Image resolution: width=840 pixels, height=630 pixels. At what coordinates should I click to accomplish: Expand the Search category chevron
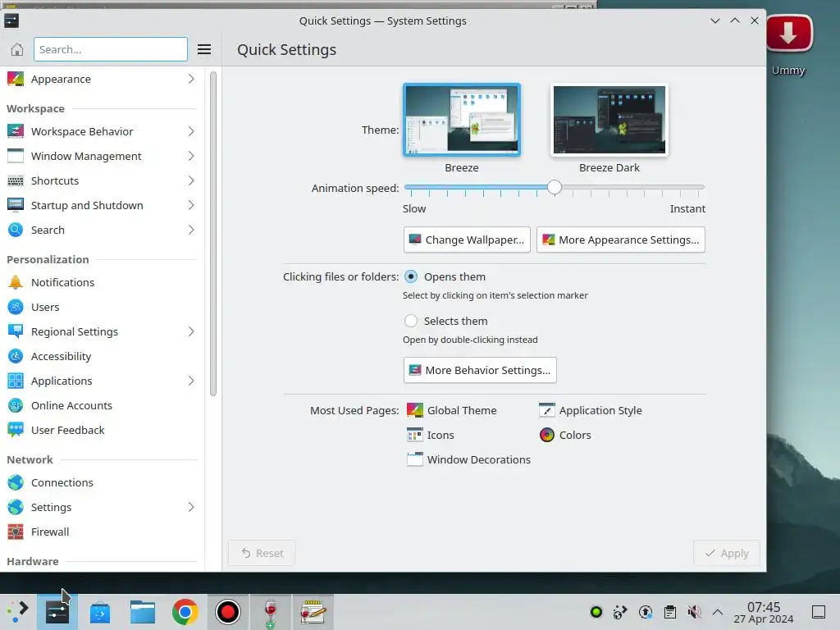pyautogui.click(x=191, y=230)
